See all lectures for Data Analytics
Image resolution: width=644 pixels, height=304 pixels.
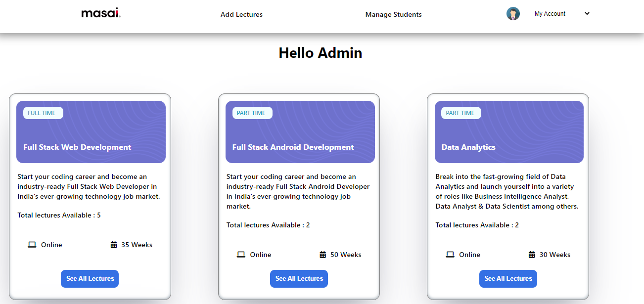508,279
